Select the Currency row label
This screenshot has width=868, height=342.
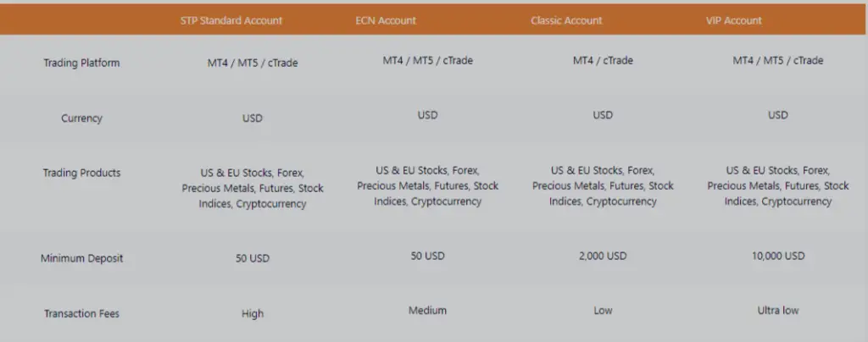click(x=81, y=119)
